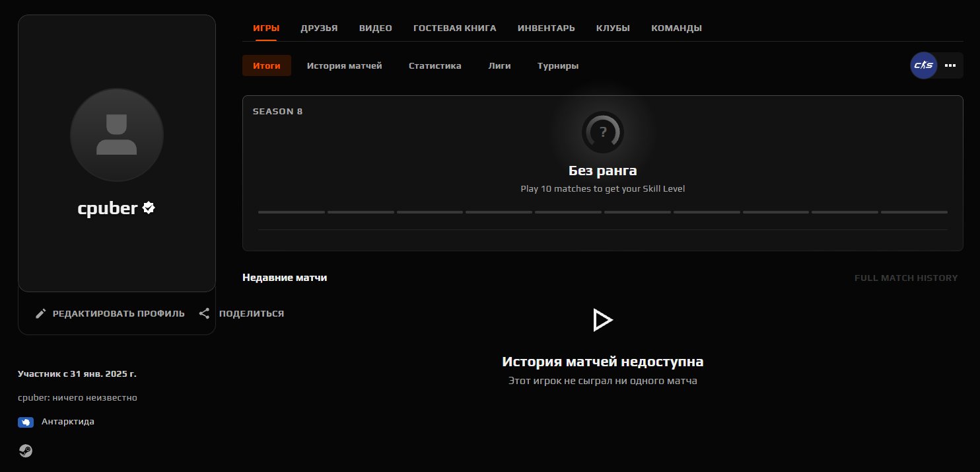Click the Антарктида country label

(68, 422)
